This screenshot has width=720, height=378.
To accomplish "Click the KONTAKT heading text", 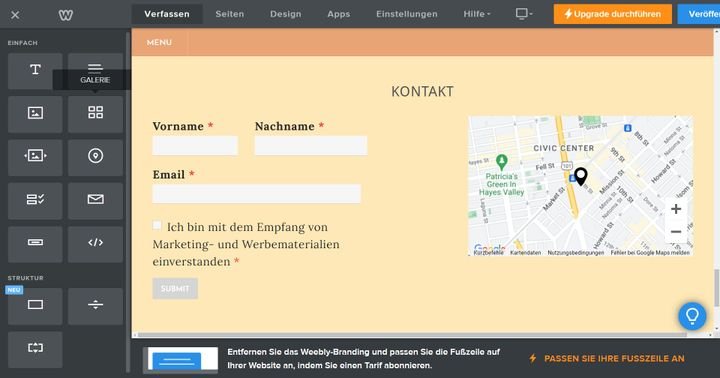I will [x=422, y=91].
